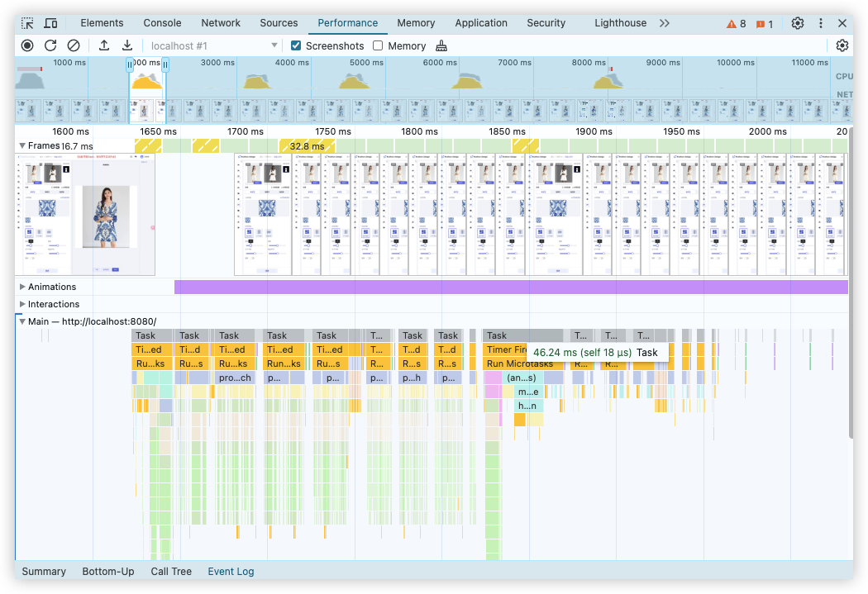
Task: Collapse the Main localhost:8080 track
Action: pyautogui.click(x=22, y=322)
